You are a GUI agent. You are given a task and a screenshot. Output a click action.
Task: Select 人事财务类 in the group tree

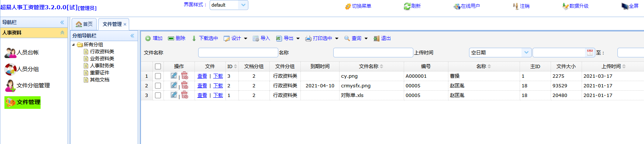coord(102,66)
